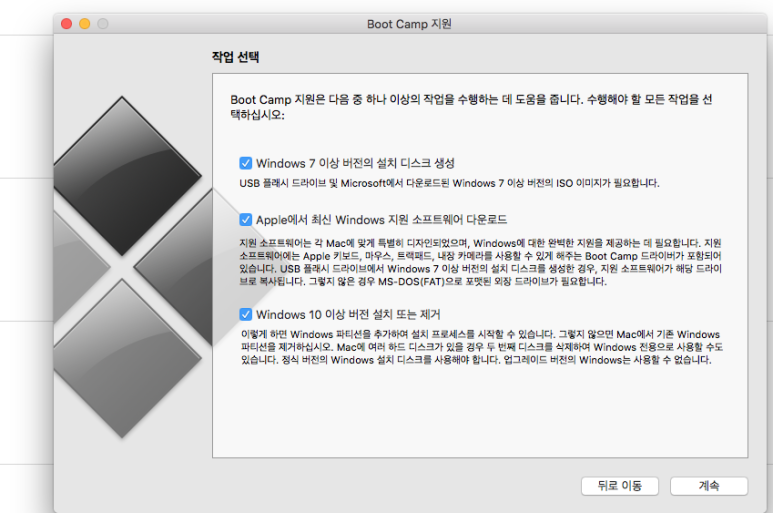Viewport: 773px width, 513px height.
Task: Click the Windows 10 이상 버전 설치 label text
Action: click(348, 314)
